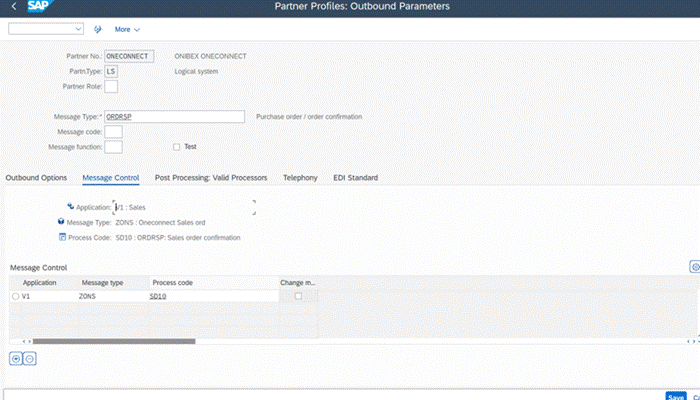Viewport: 700px width, 400px height.
Task: Click the toolbar icon left of More
Action: click(97, 29)
